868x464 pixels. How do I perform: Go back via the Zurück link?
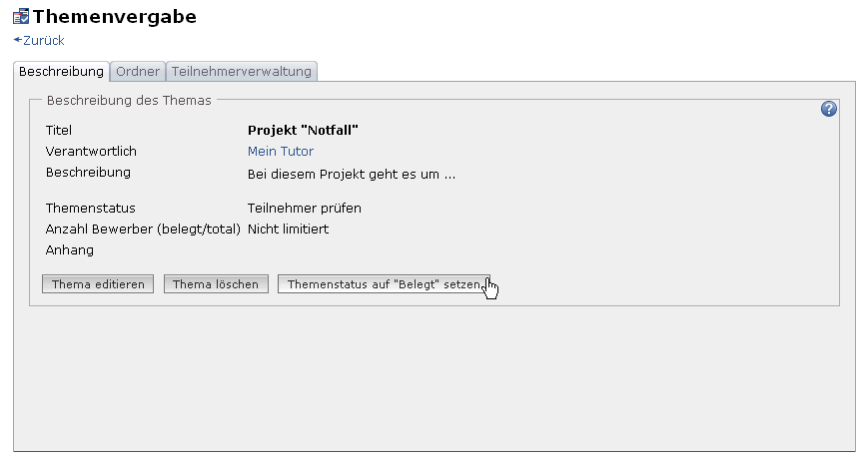coord(43,41)
